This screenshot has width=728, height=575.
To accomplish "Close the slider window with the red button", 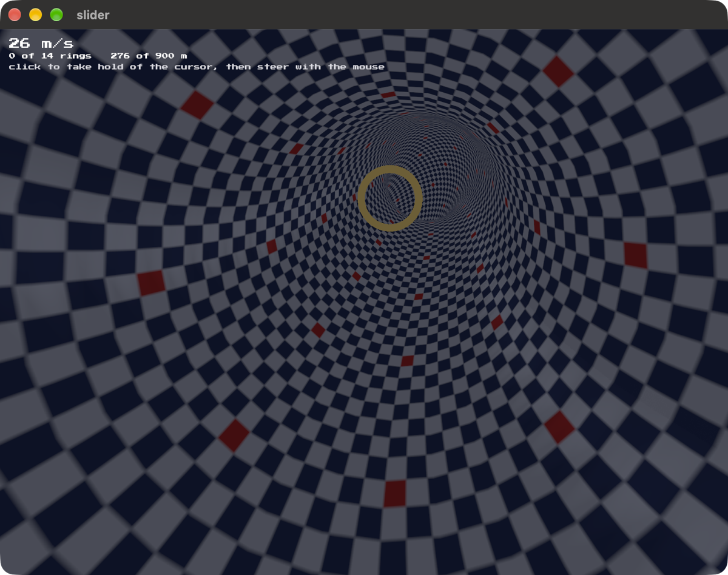I will [x=15, y=15].
